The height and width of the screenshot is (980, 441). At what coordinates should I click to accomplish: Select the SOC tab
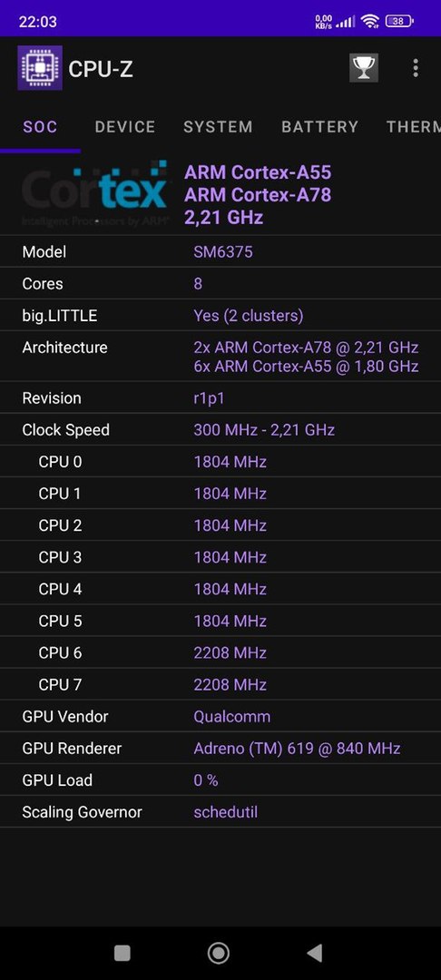(x=40, y=127)
